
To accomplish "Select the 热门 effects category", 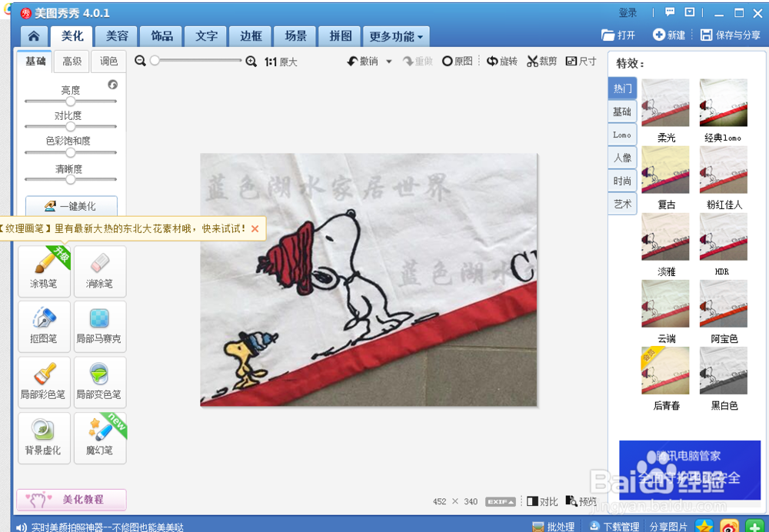I will (622, 88).
